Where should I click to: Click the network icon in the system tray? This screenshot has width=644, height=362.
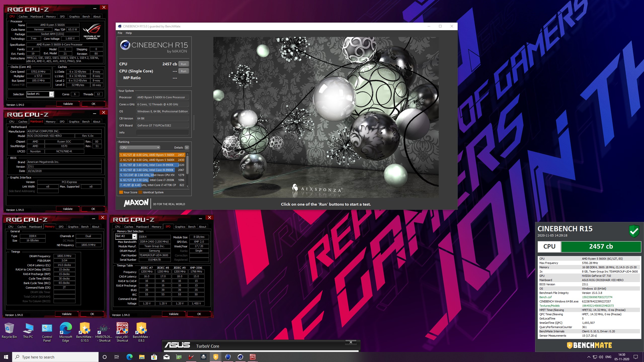coord(595,357)
